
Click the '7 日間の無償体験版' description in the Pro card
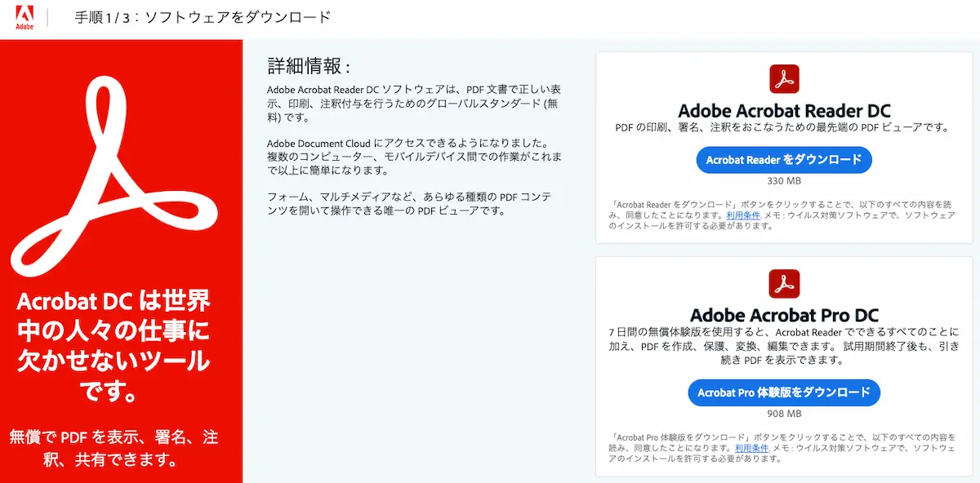coord(784,346)
